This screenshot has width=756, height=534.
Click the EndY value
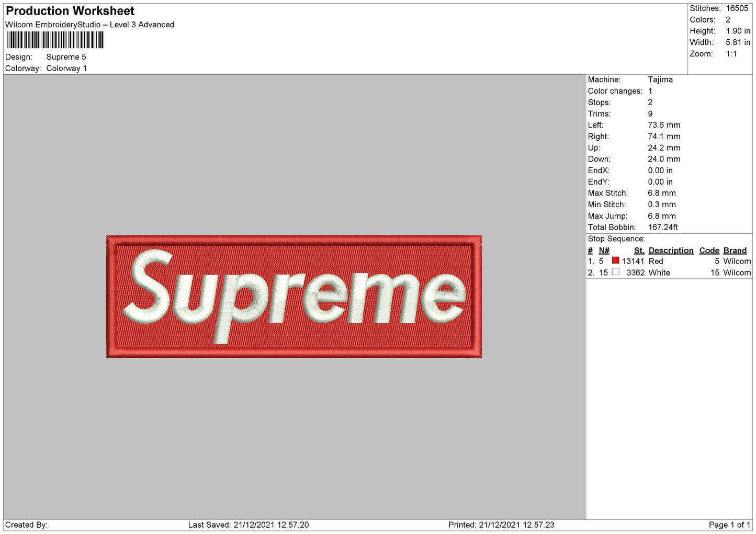660,182
